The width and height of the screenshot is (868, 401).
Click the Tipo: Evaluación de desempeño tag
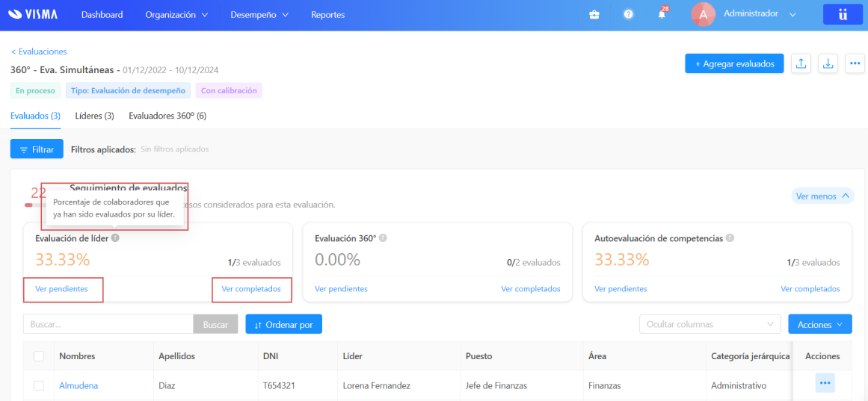(129, 90)
